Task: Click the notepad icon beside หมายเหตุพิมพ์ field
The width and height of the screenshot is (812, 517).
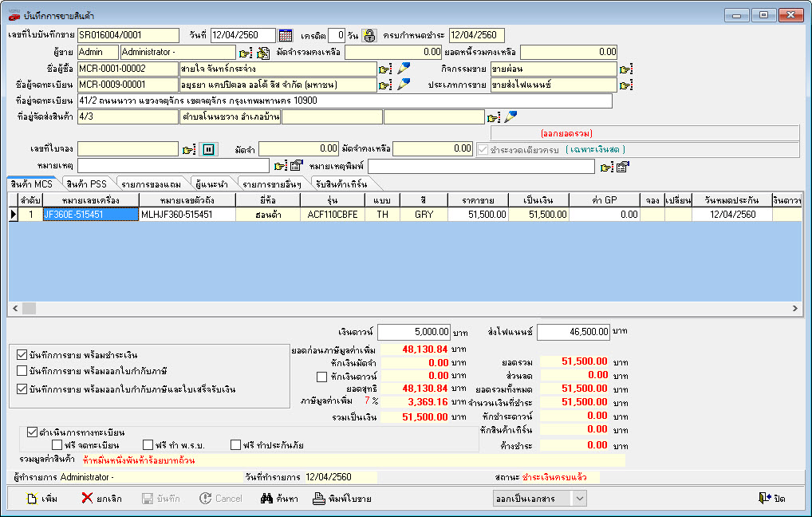Action: click(623, 166)
